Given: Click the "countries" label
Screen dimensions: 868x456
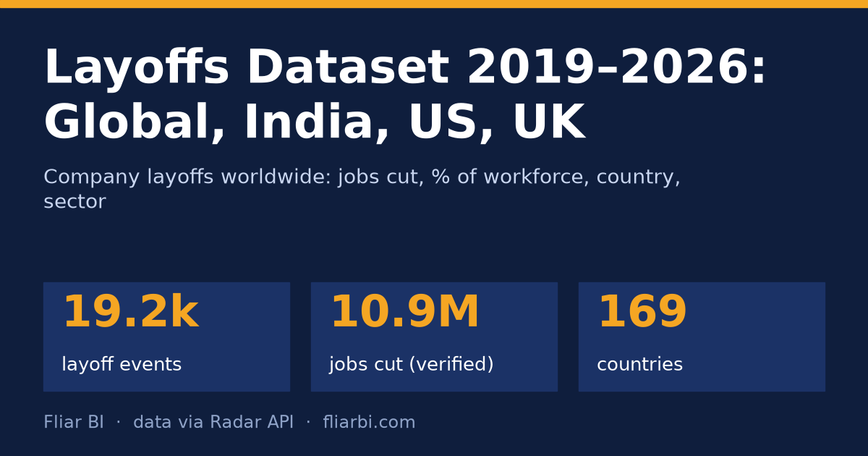Looking at the screenshot, I should (x=639, y=365).
